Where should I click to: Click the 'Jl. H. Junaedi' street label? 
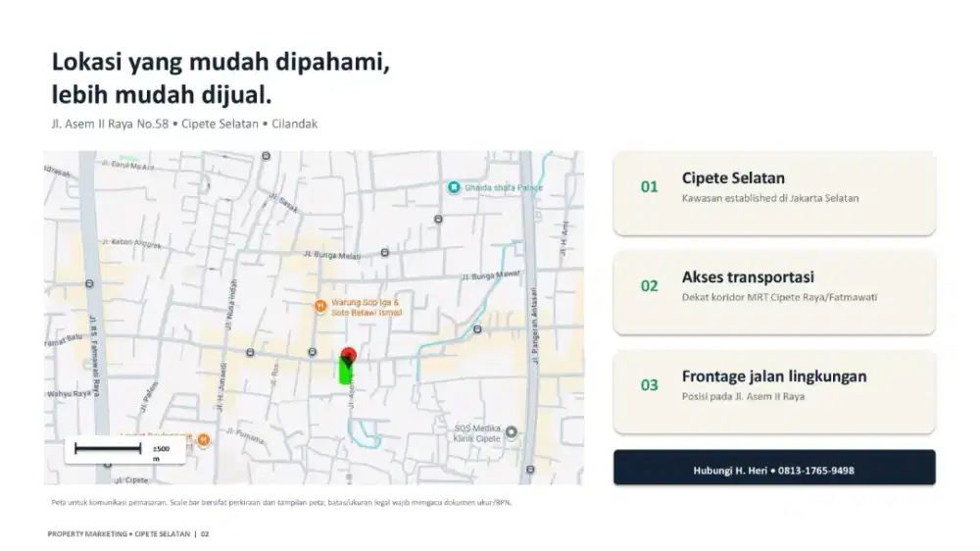coord(220,388)
